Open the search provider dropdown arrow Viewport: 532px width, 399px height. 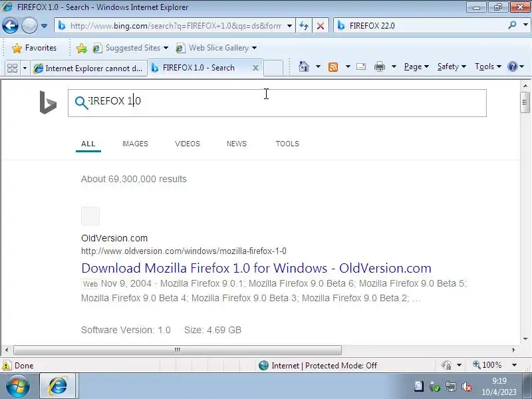click(x=525, y=25)
